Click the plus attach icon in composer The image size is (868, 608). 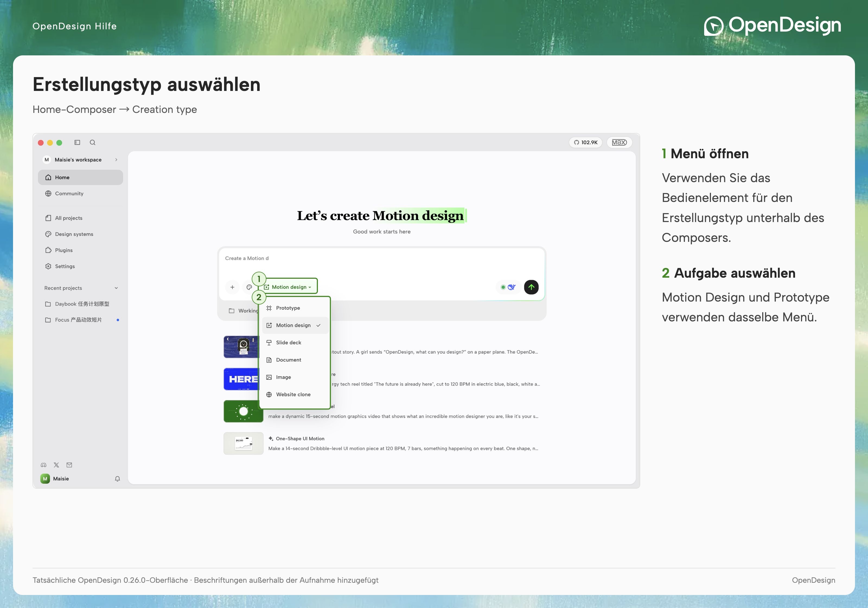point(232,287)
